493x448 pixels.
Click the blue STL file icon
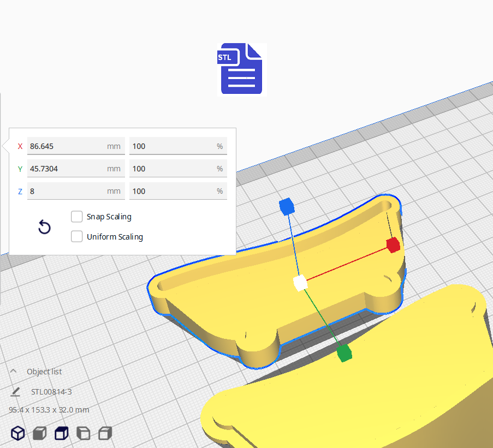coord(241,69)
